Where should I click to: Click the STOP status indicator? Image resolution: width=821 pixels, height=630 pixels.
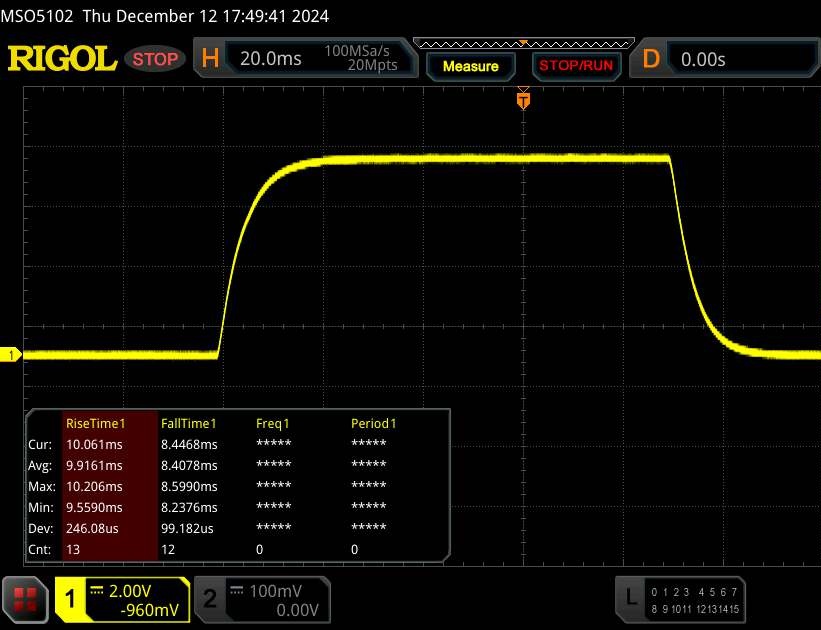[x=155, y=59]
